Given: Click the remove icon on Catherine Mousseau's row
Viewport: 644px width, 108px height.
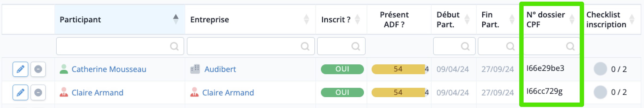Looking at the screenshot, I should click(38, 69).
